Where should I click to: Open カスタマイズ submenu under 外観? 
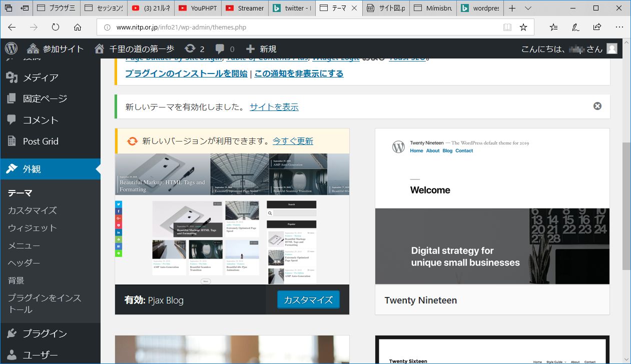(33, 210)
